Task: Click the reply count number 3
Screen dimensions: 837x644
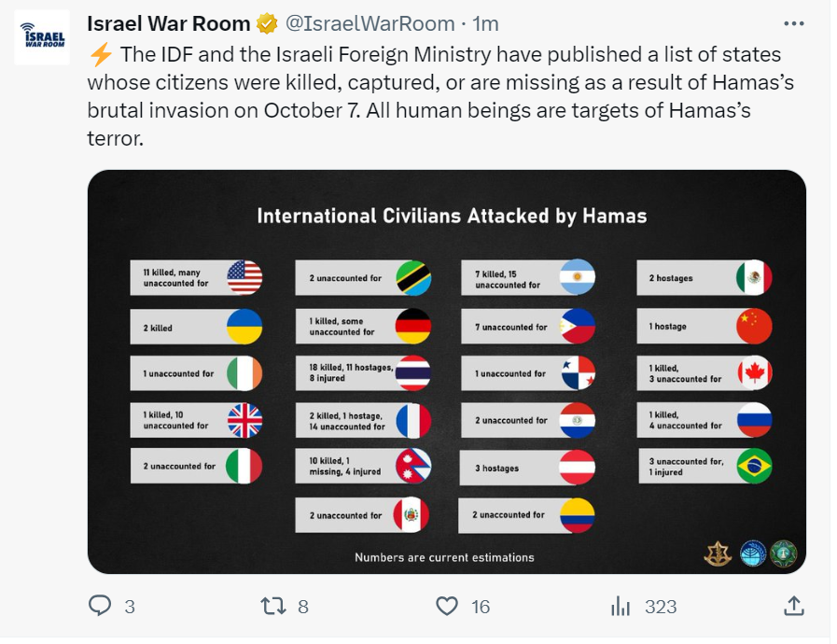Action: pyautogui.click(x=130, y=607)
